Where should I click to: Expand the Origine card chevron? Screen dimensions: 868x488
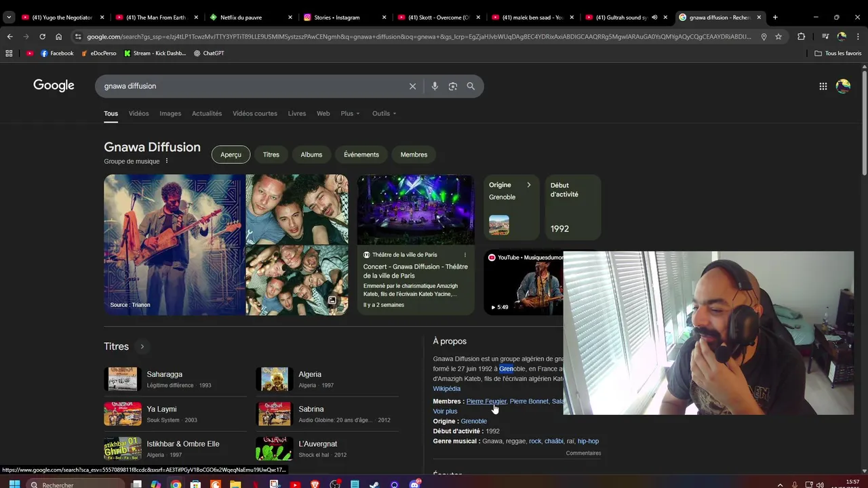(x=529, y=185)
